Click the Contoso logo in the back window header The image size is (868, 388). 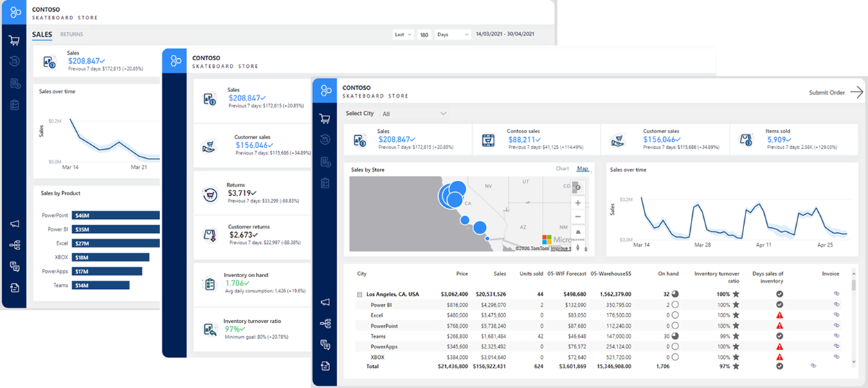[15, 12]
